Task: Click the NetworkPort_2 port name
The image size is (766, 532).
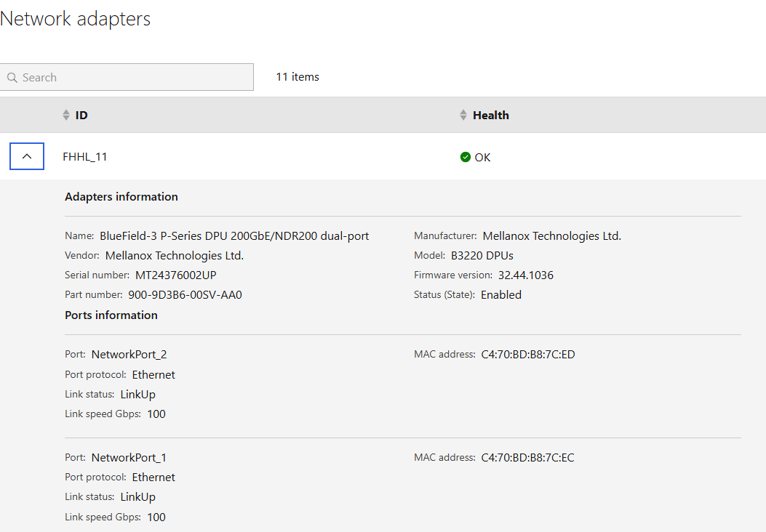Action: click(x=129, y=355)
